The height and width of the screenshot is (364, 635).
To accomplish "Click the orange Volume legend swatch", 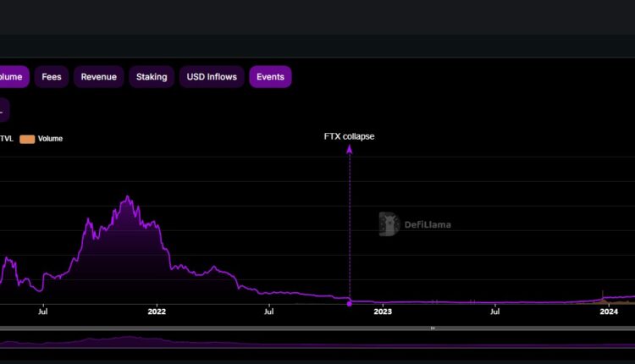I will pyautogui.click(x=27, y=139).
